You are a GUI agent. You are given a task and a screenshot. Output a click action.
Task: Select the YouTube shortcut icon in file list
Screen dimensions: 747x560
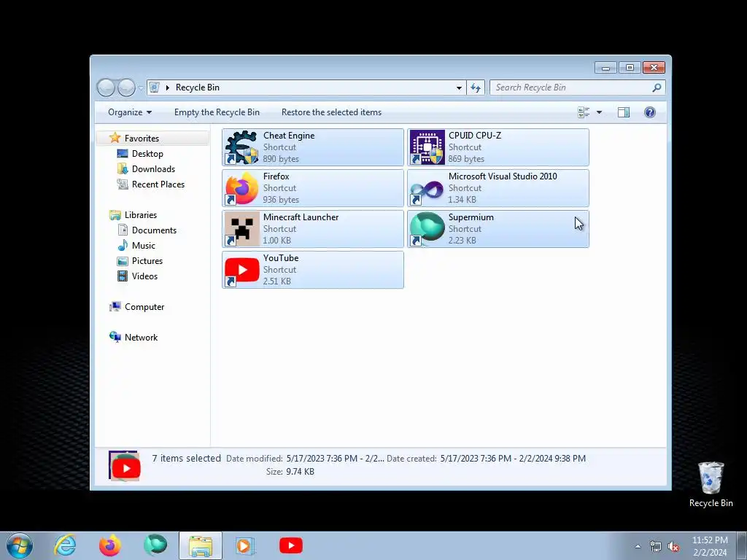(241, 270)
